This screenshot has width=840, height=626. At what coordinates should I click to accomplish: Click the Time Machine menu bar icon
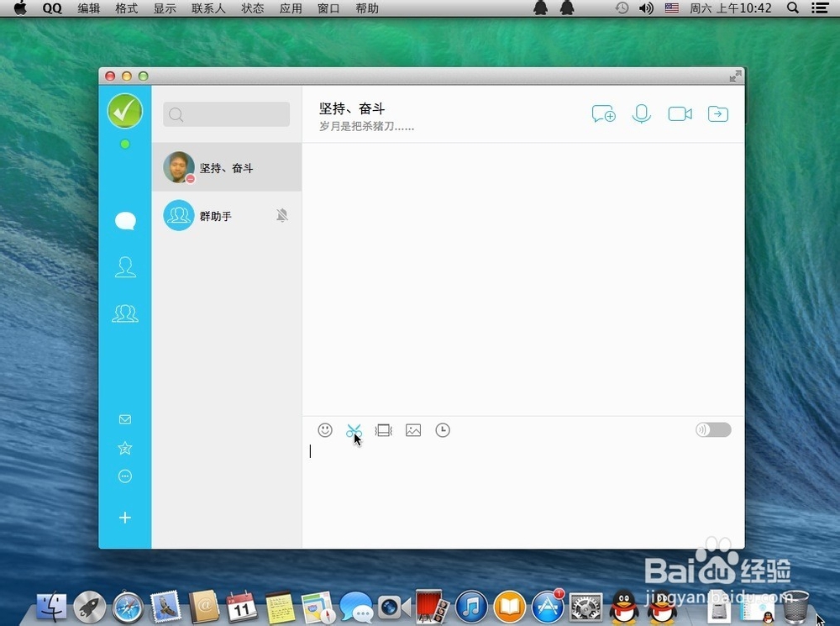tap(622, 8)
